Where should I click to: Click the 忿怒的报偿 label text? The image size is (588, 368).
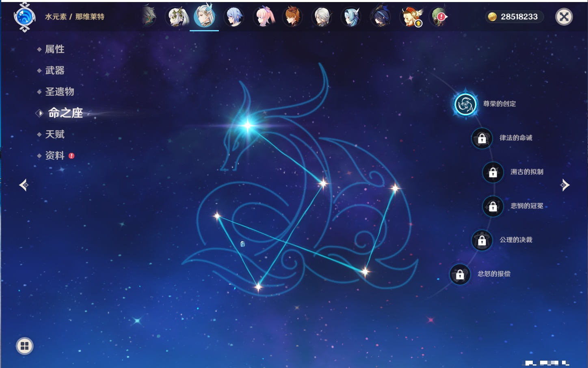(x=494, y=274)
